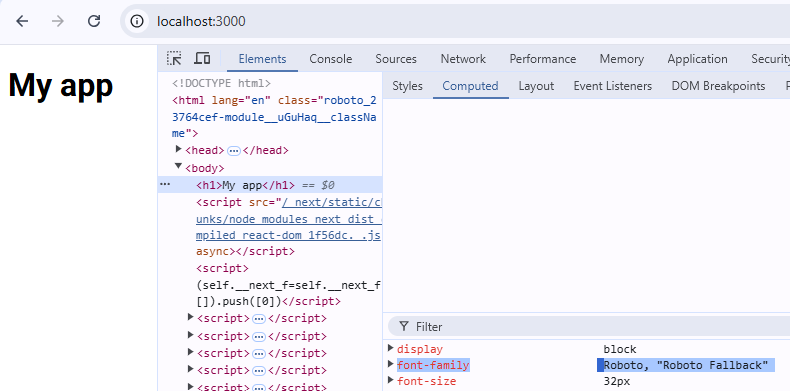The width and height of the screenshot is (790, 391).
Task: Expand the font-size computed property
Action: [x=391, y=380]
